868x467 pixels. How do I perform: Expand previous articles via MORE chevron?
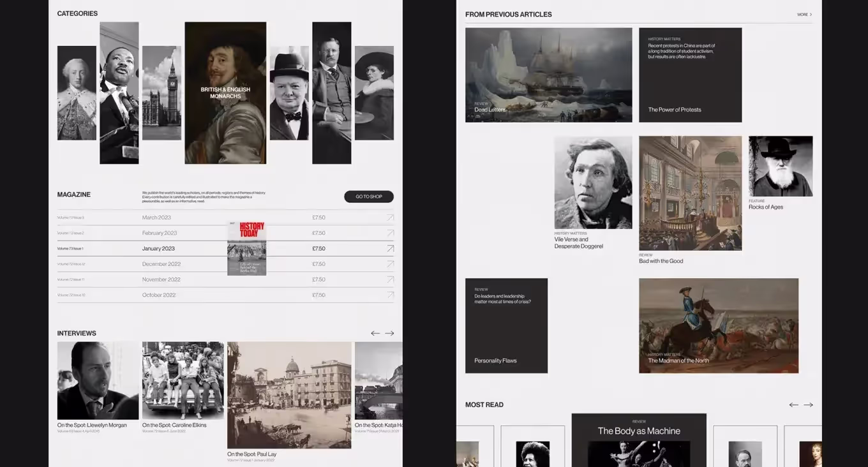804,14
